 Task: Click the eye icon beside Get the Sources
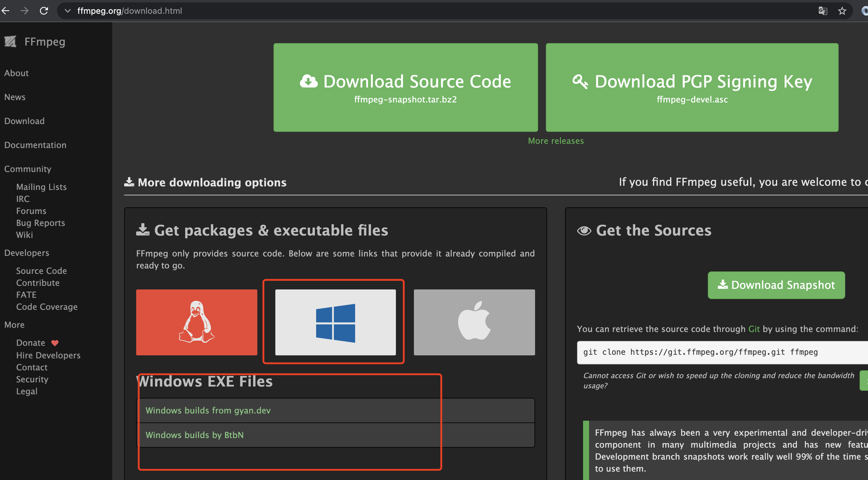pos(584,231)
